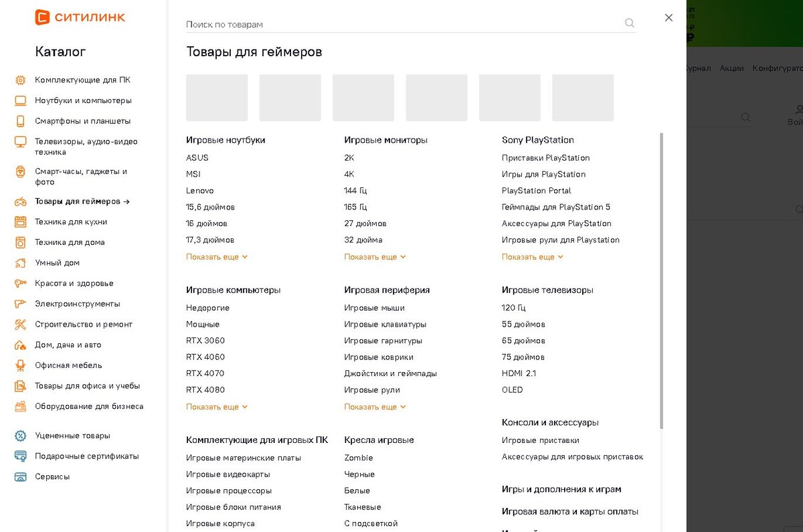Click the catalog panel vertical scrollbar
The height and width of the screenshot is (532, 803).
coord(662,280)
